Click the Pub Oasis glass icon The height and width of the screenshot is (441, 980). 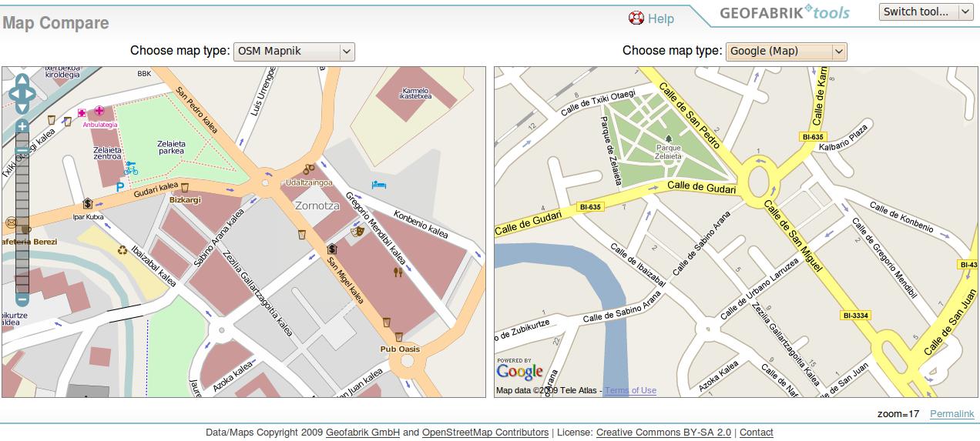pyautogui.click(x=399, y=337)
